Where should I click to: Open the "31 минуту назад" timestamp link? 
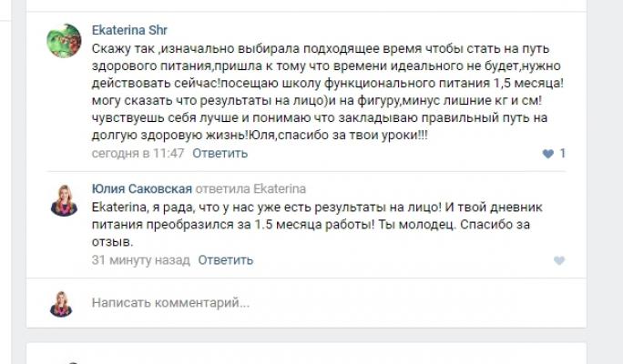[x=139, y=260]
